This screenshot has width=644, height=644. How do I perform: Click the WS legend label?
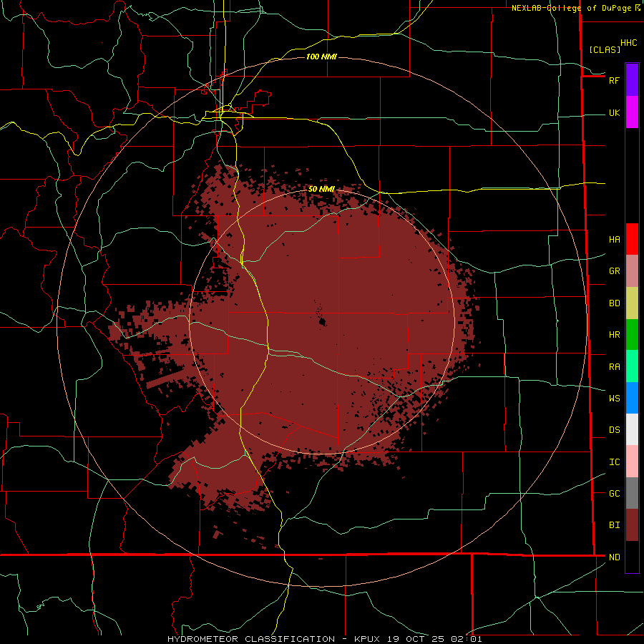click(x=614, y=399)
